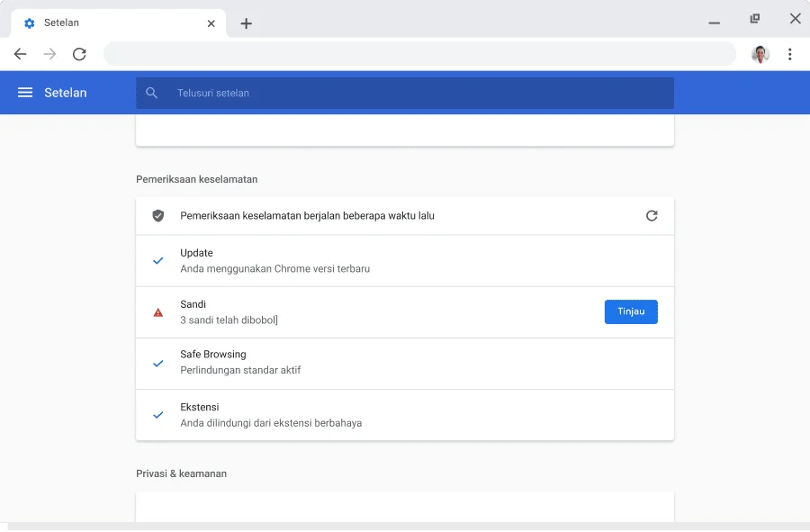Focus the browser address bar

418,54
